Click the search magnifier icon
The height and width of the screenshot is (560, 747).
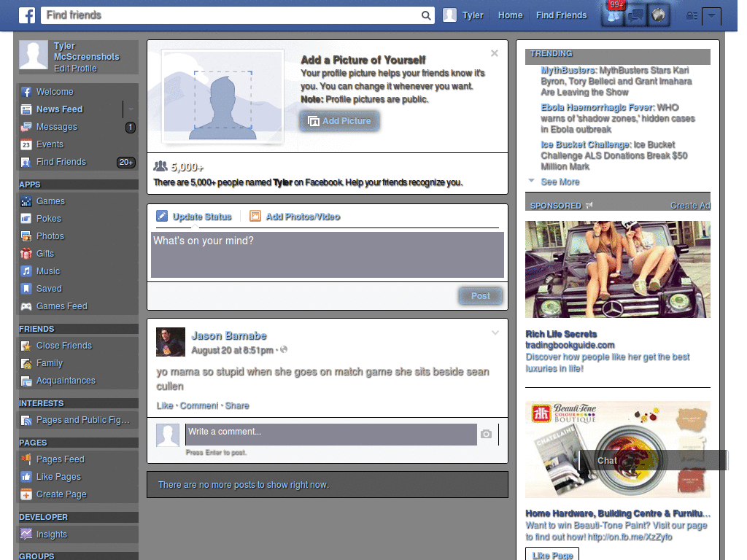point(426,15)
